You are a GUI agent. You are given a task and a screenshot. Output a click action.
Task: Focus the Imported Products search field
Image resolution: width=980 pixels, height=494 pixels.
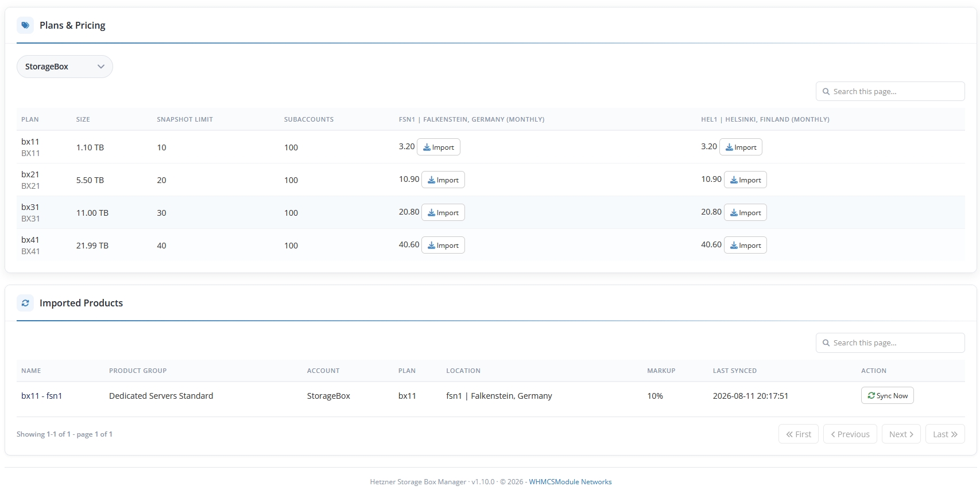point(890,343)
